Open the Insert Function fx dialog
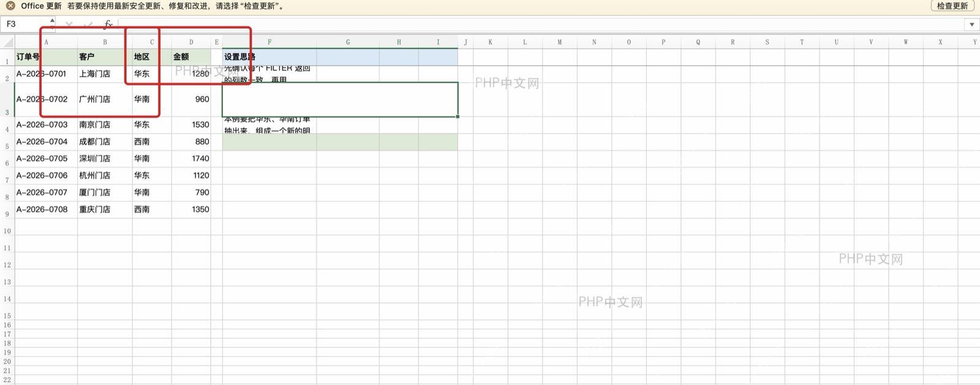This screenshot has height=385, width=980. click(x=108, y=24)
